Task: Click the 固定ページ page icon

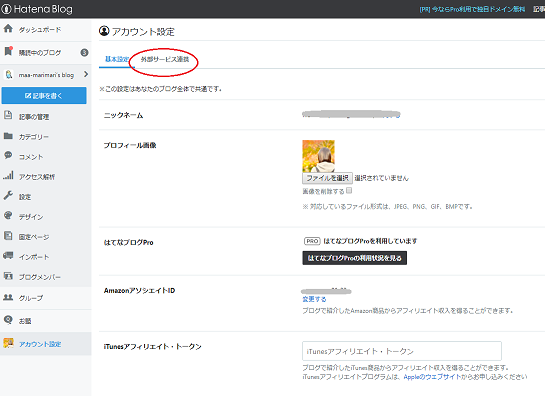Action: pyautogui.click(x=8, y=236)
